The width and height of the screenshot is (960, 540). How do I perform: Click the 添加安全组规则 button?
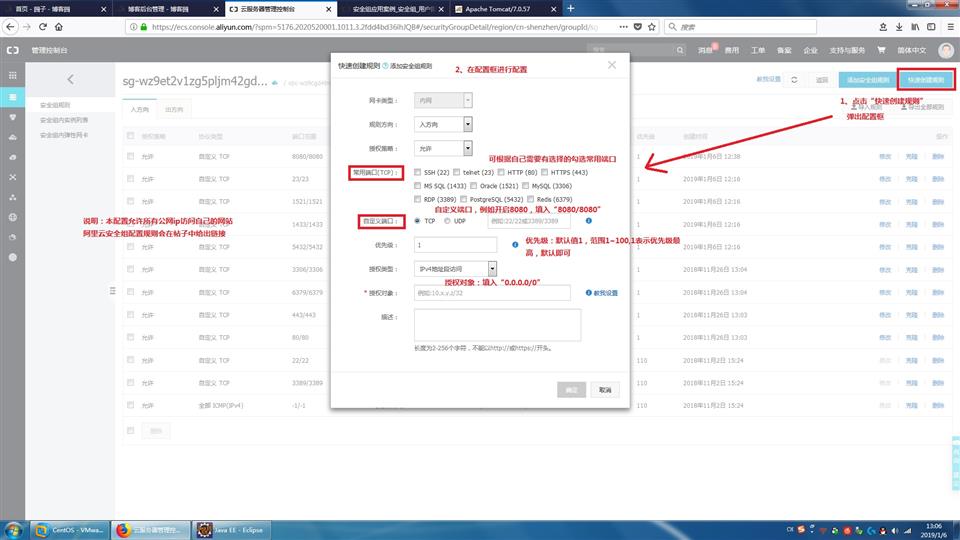(868, 80)
